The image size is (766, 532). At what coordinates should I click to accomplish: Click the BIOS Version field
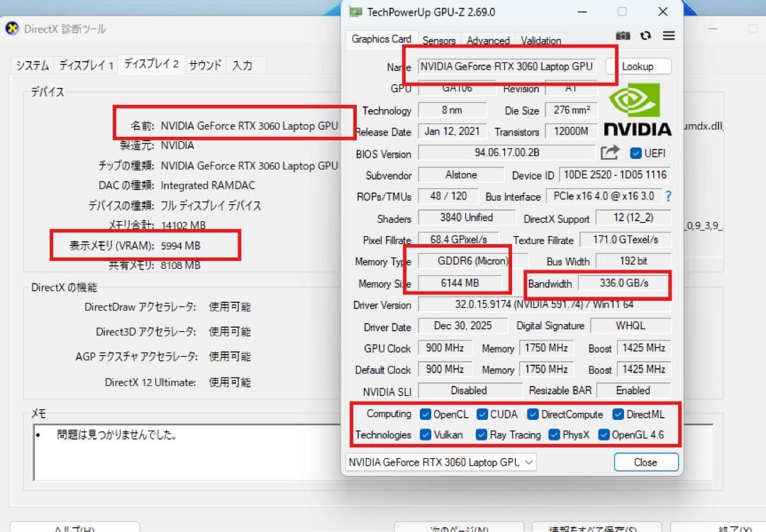[x=507, y=153]
